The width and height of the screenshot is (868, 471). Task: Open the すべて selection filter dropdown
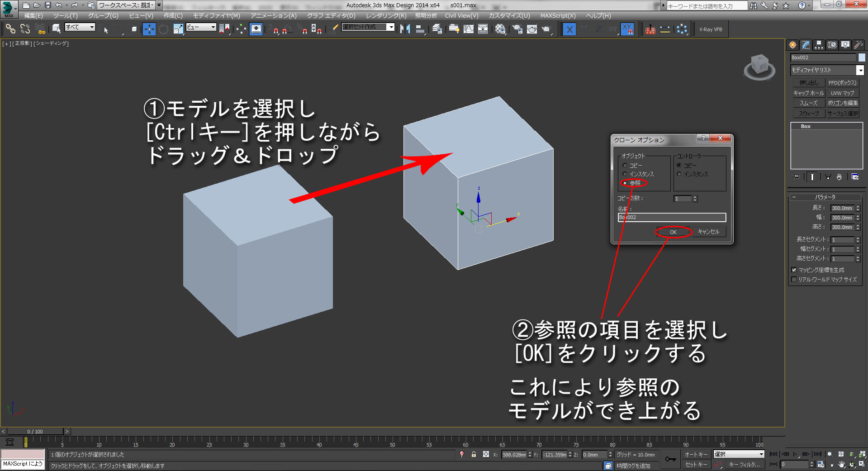pos(80,27)
